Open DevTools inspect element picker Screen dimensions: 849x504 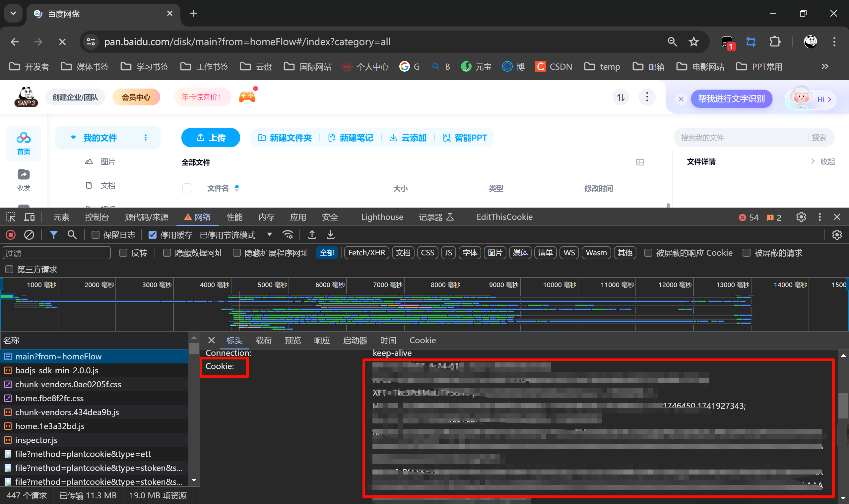pos(11,217)
